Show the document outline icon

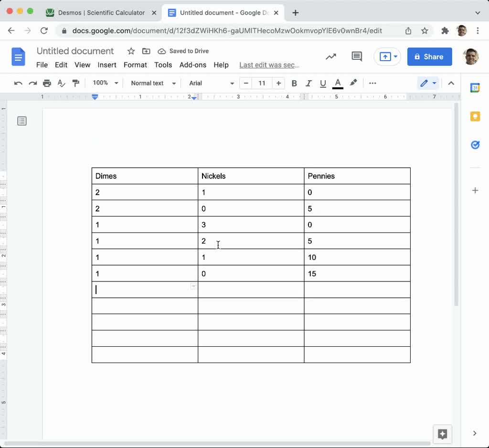(x=22, y=121)
